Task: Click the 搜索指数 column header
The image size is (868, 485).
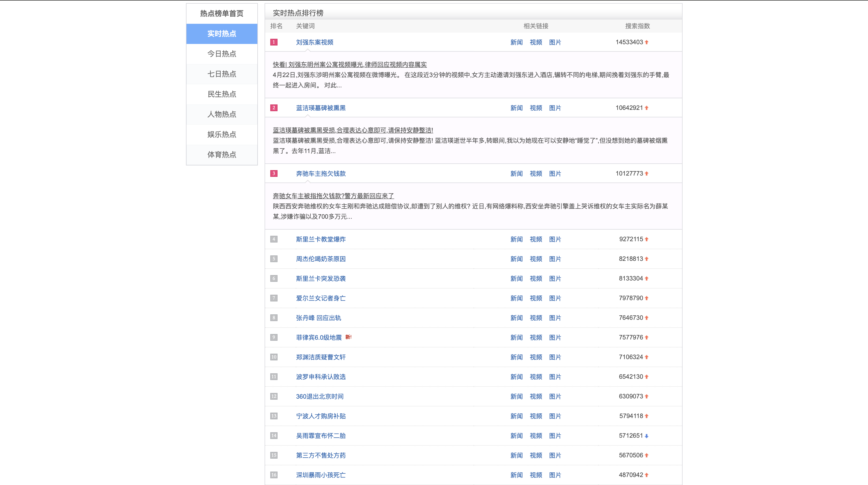Action: (x=637, y=26)
